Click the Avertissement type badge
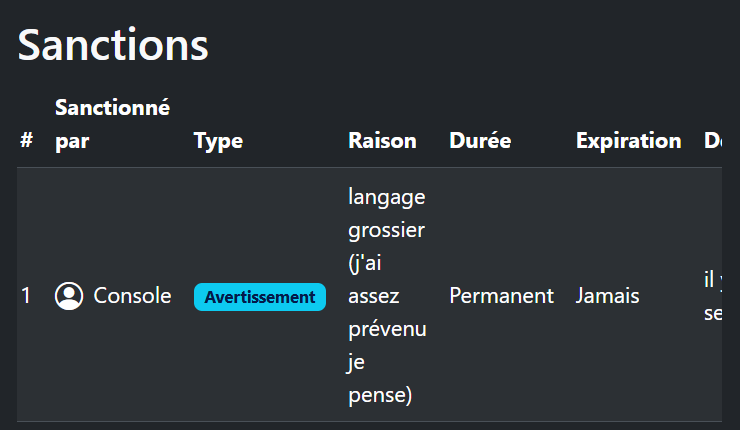 (x=260, y=297)
